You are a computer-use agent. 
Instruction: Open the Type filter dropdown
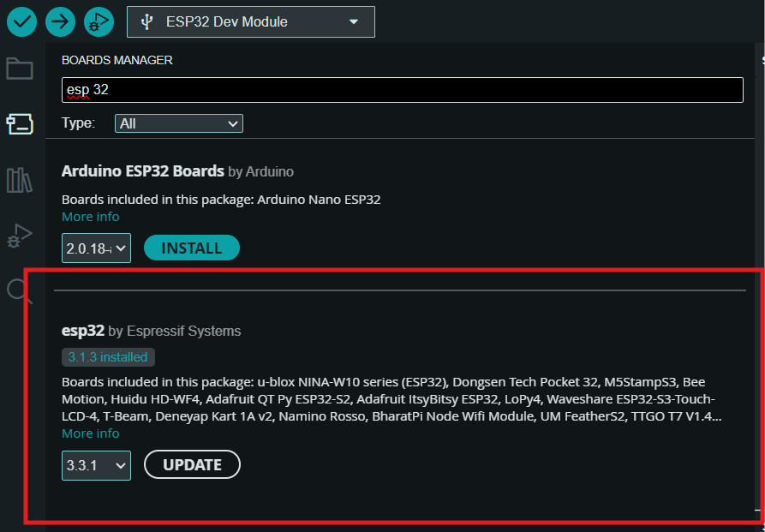tap(179, 123)
